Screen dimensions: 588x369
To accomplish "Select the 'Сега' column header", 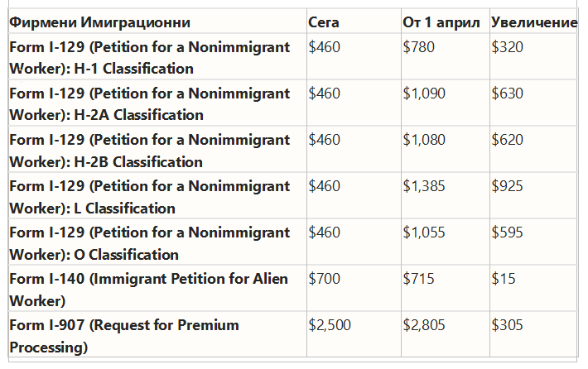I will 354,22.
